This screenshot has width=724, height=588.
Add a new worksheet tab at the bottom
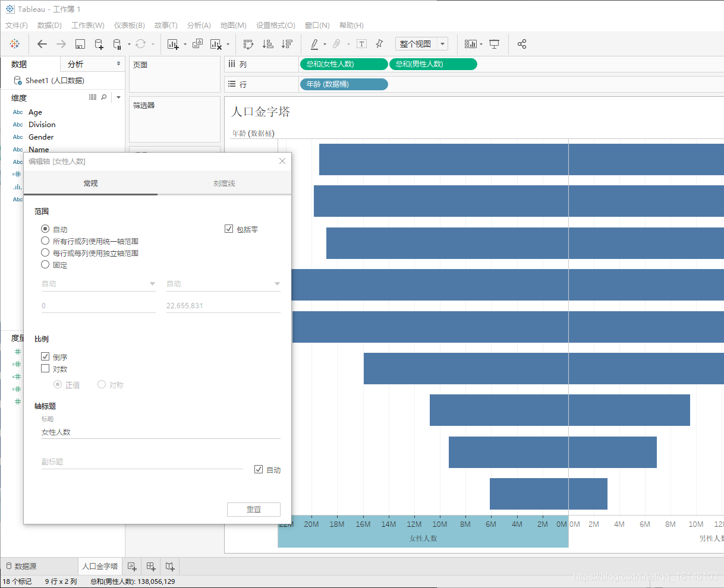click(132, 567)
